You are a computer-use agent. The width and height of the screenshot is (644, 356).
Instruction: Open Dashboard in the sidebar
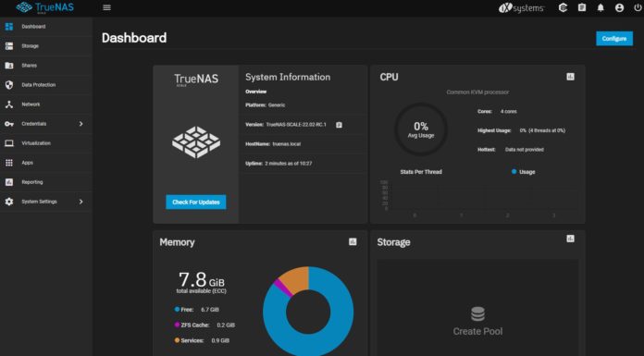pyautogui.click(x=45, y=27)
